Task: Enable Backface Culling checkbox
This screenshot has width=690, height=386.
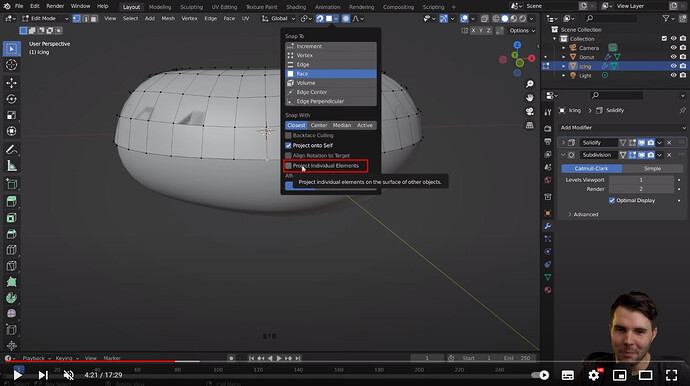Action: [288, 135]
